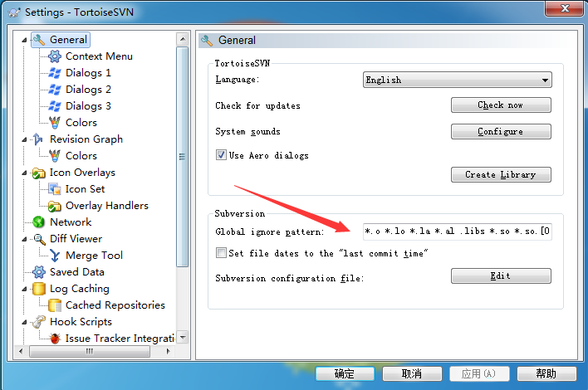588x390 pixels.
Task: Open Overlay Handlers settings page
Action: pos(107,206)
